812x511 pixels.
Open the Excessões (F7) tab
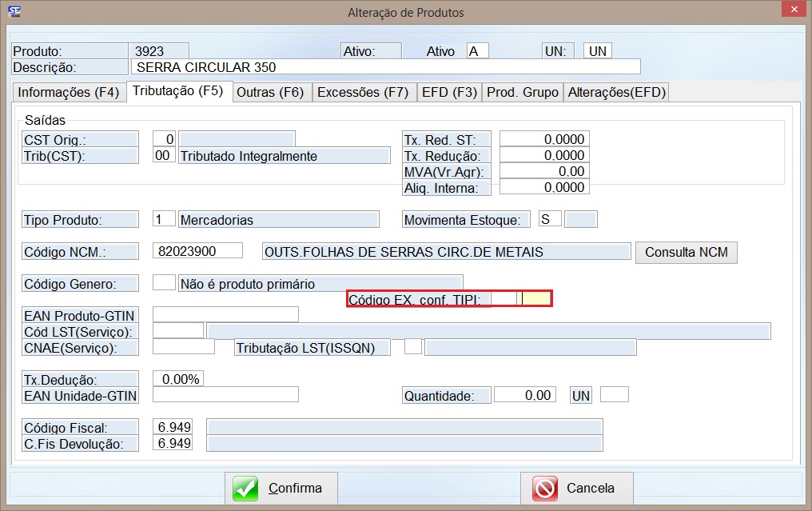tap(363, 92)
